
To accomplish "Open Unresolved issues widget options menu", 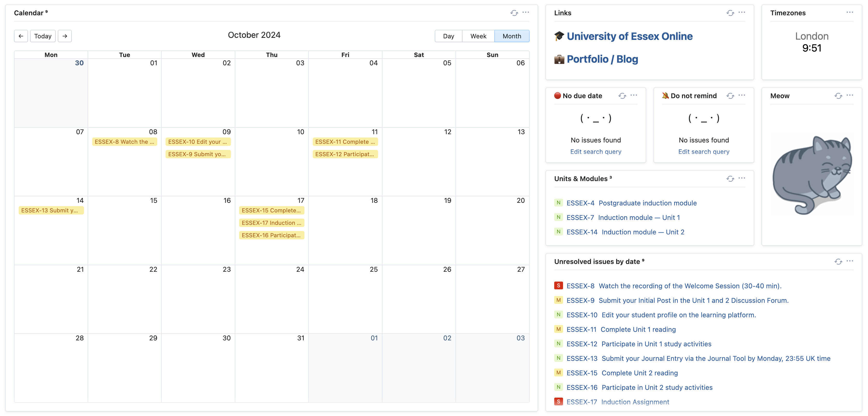I will 850,261.
